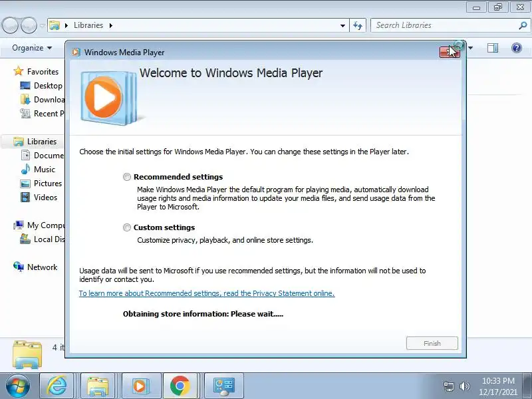Click the Libraries breadcrumb in address bar

[x=88, y=25]
